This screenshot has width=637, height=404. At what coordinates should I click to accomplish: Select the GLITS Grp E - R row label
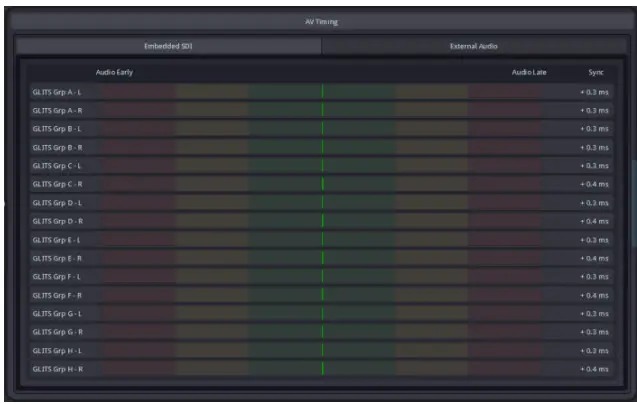[57, 258]
